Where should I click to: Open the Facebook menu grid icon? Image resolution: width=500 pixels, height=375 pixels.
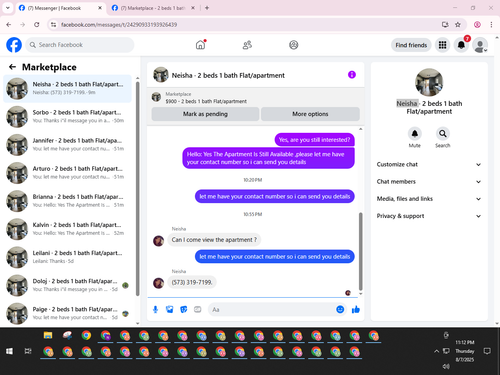[x=442, y=45]
